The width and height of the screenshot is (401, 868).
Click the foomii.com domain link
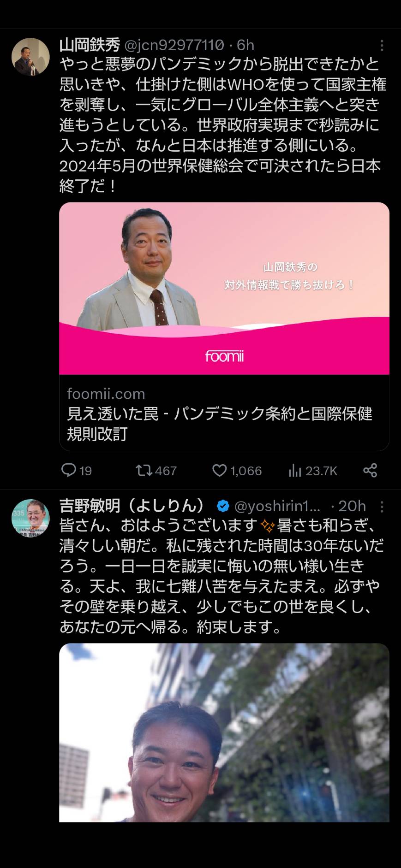tap(106, 394)
